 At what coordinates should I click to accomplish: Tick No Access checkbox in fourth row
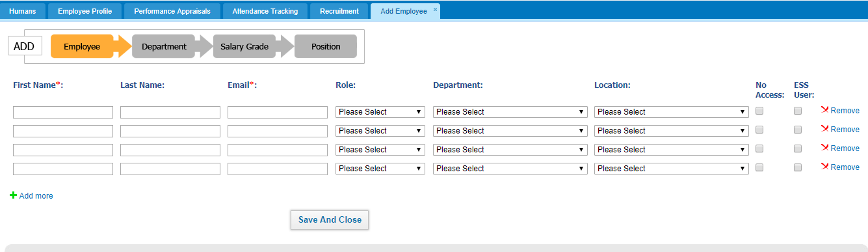[759, 168]
